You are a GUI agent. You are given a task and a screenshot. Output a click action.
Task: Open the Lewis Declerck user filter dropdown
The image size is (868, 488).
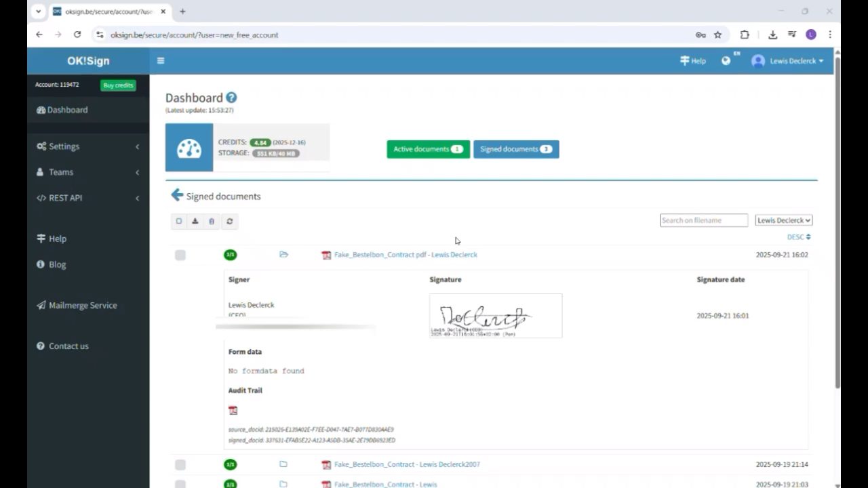[783, 220]
